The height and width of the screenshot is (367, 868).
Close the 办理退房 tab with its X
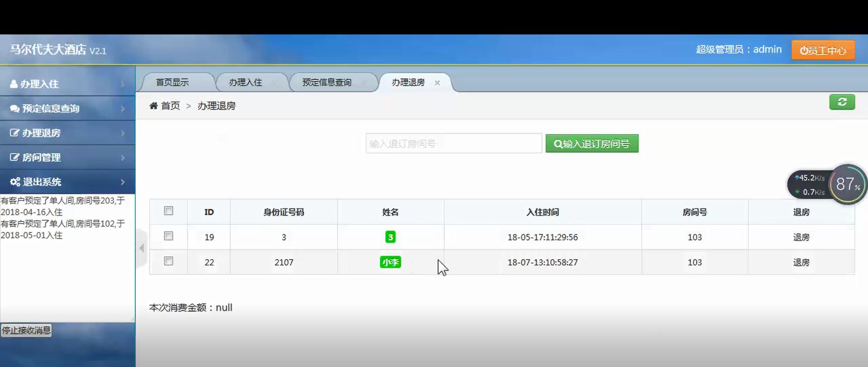click(x=437, y=83)
